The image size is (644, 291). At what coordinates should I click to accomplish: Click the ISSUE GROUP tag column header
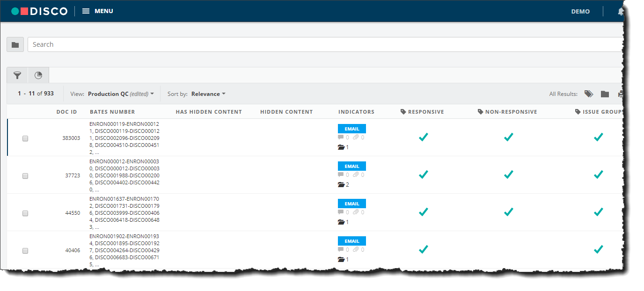click(x=599, y=112)
